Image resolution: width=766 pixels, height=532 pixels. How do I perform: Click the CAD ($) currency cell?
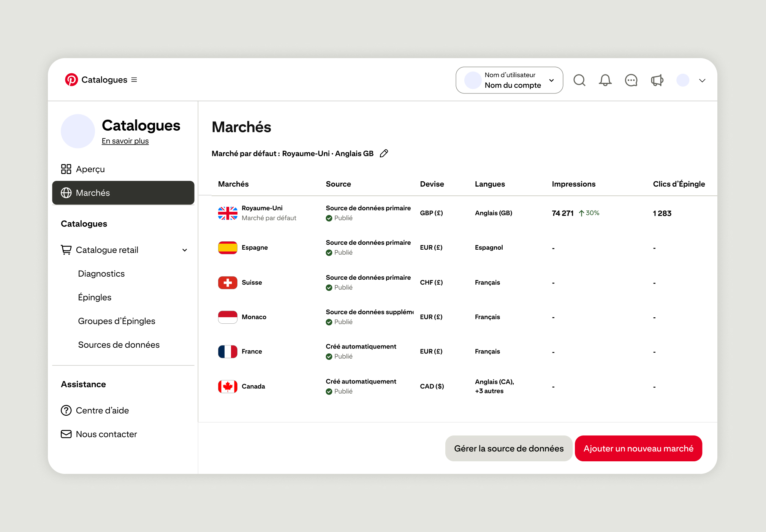pos(432,386)
